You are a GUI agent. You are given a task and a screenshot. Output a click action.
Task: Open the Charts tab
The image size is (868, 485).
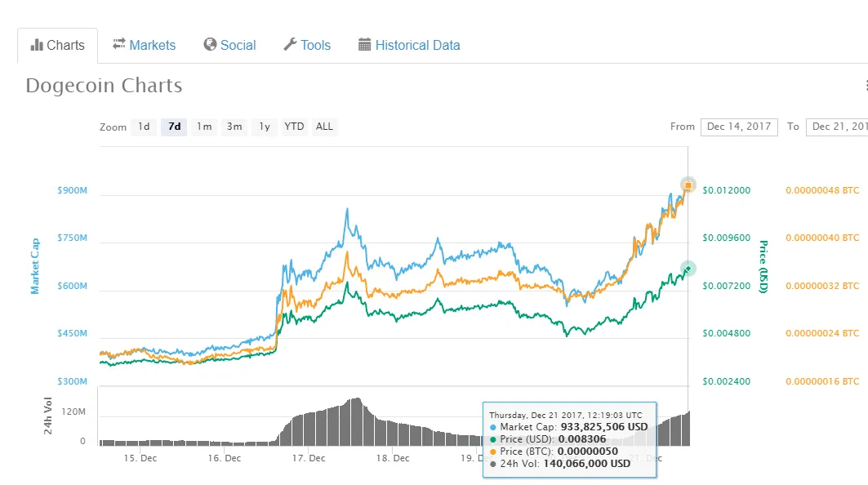pyautogui.click(x=58, y=46)
